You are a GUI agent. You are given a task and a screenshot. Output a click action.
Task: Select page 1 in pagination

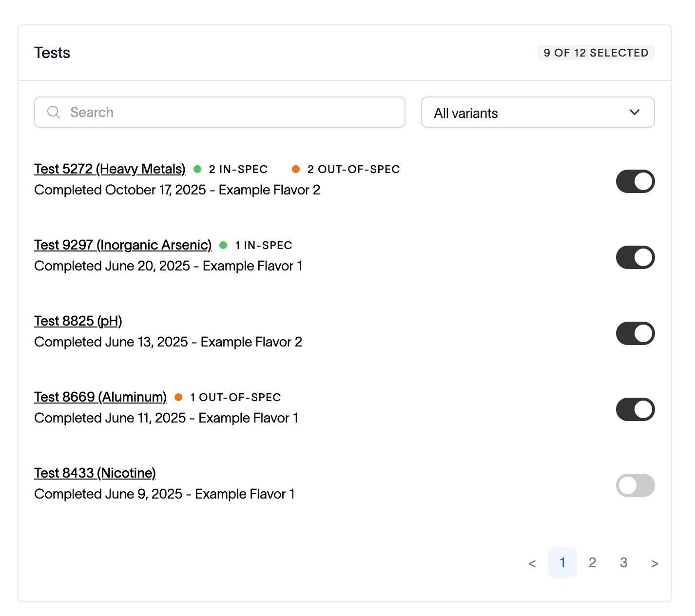pos(562,562)
